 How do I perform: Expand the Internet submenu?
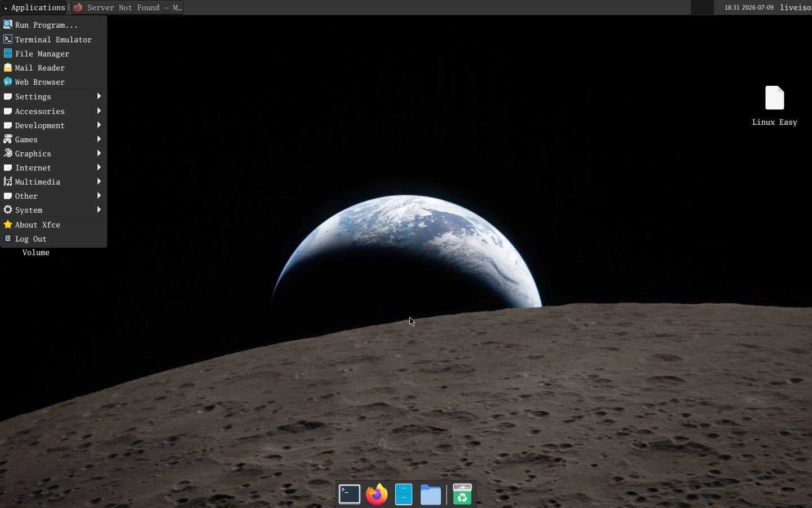[54, 168]
